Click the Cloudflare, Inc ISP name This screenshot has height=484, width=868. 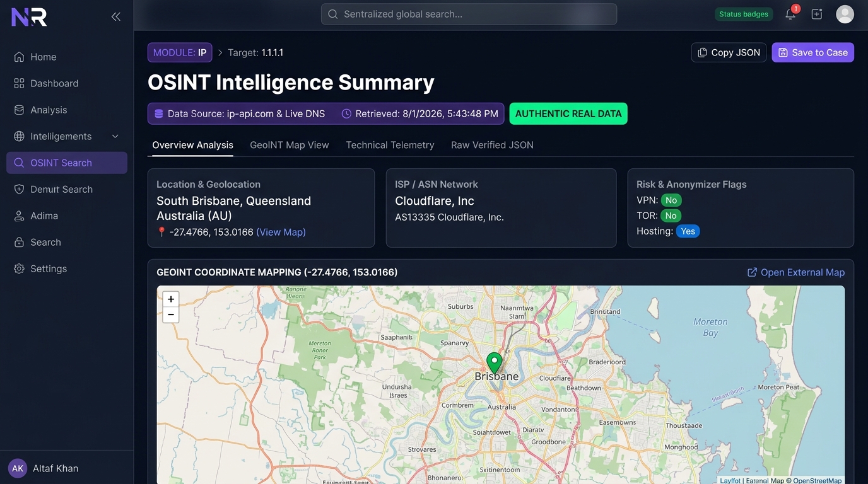tap(435, 201)
